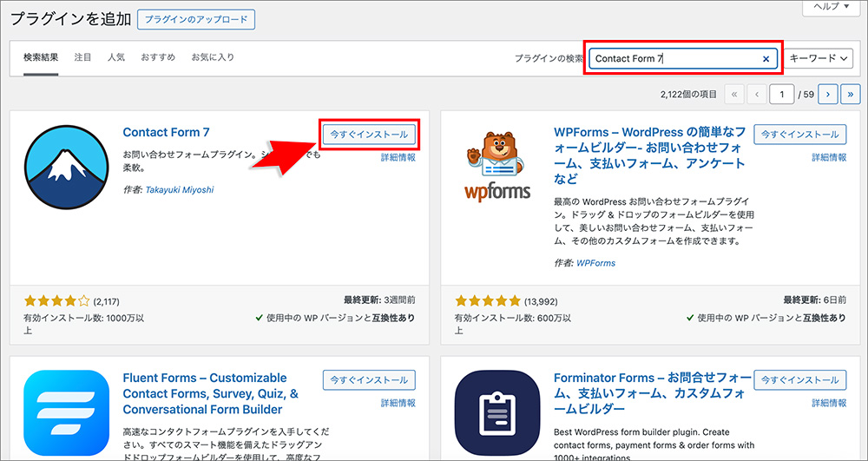Viewport: 868px width, 461px height.
Task: Click the プラグインのアップロード button
Action: coord(196,19)
